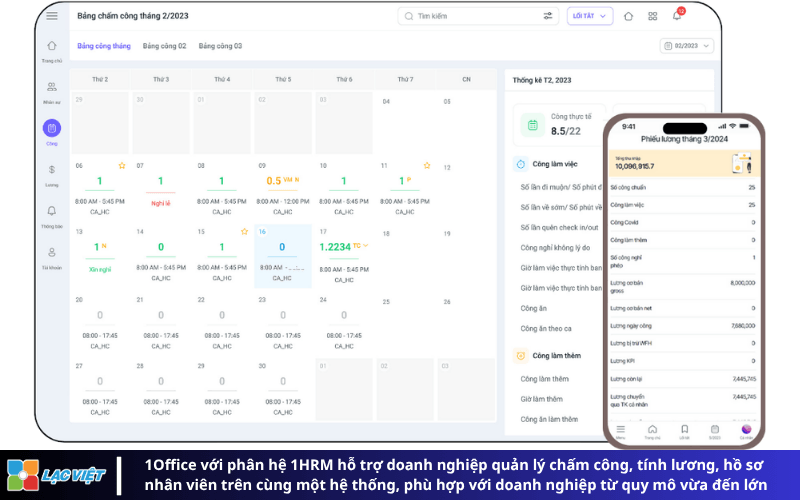Viewport: 800px width, 500px height.
Task: Click Thống kê T2, 2023 heading
Action: click(x=542, y=80)
